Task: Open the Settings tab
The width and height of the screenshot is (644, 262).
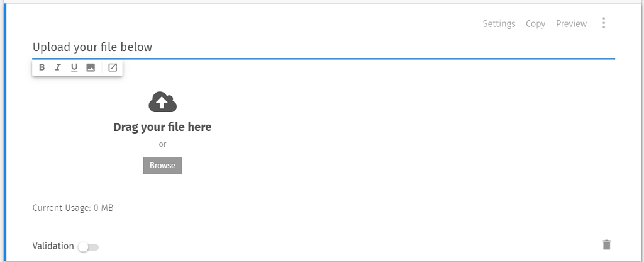Action: pos(499,24)
